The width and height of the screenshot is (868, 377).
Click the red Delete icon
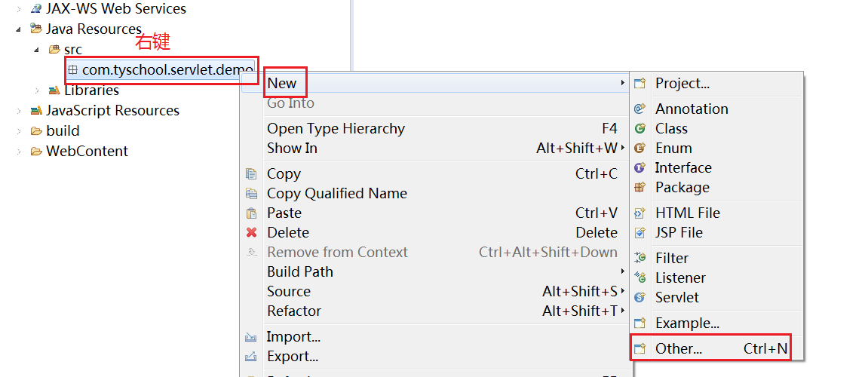(x=252, y=233)
